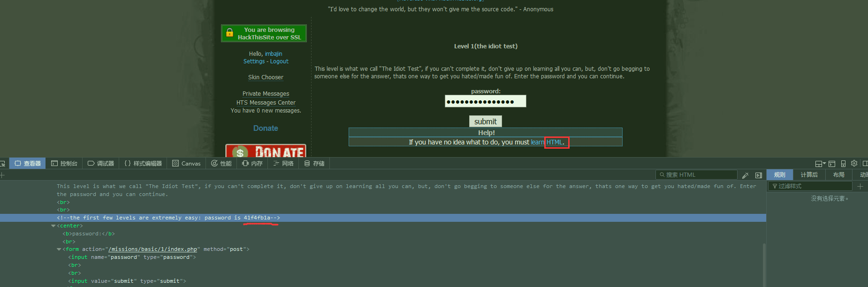Open the 网络 network tab
Image resolution: width=868 pixels, height=287 pixels.
(283, 163)
